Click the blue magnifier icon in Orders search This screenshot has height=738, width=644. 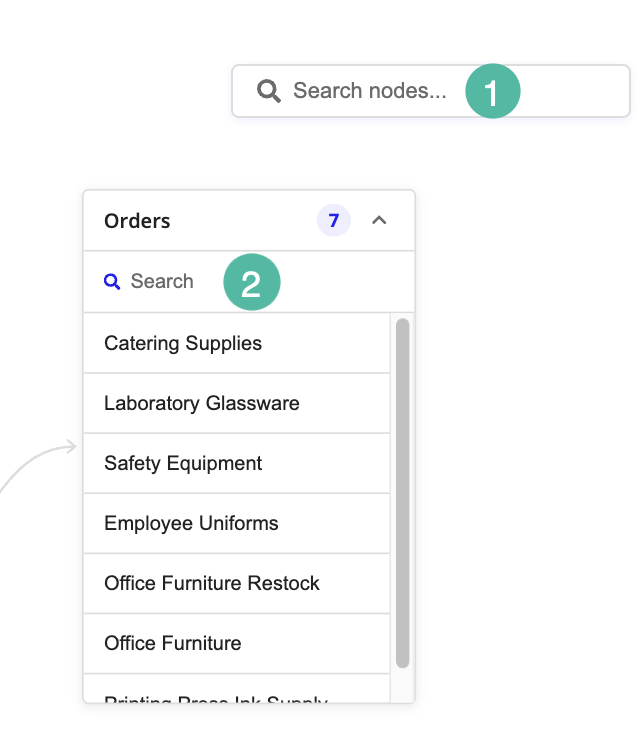(112, 281)
